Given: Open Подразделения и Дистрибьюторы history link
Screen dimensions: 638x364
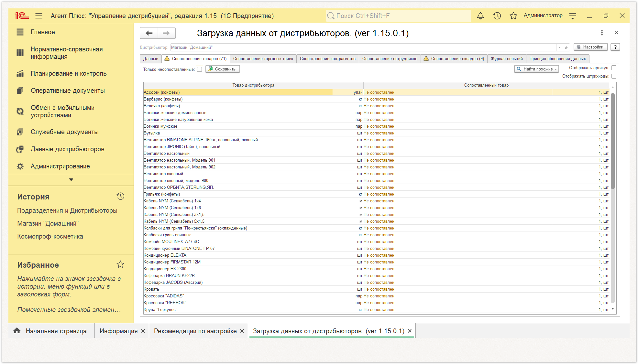Looking at the screenshot, I should click(67, 210).
